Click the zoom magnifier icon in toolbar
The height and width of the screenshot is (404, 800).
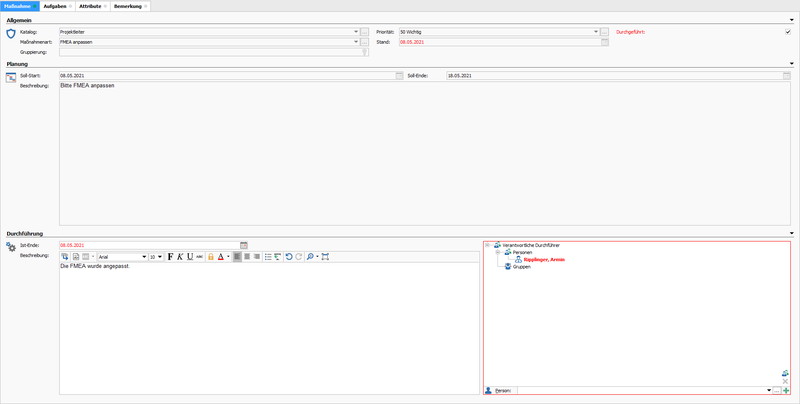coord(311,257)
